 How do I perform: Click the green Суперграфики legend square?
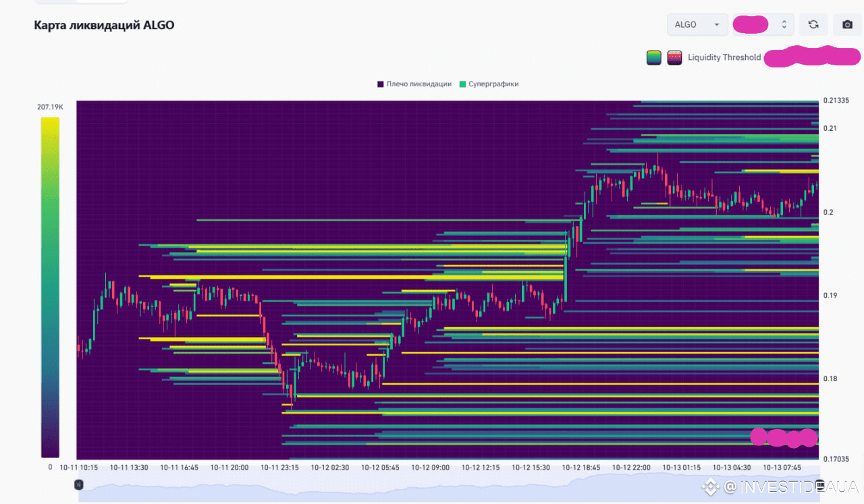tap(462, 84)
